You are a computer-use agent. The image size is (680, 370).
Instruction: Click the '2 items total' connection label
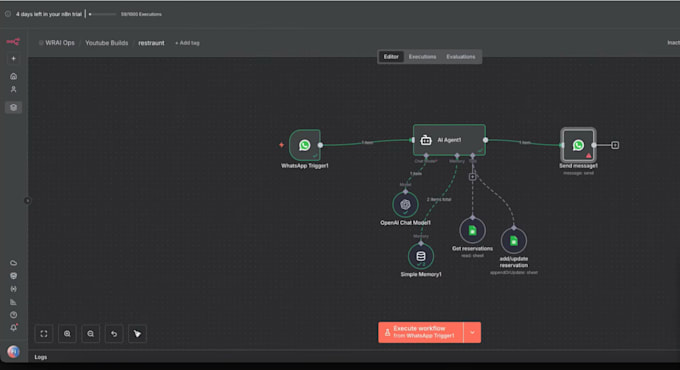click(x=439, y=200)
